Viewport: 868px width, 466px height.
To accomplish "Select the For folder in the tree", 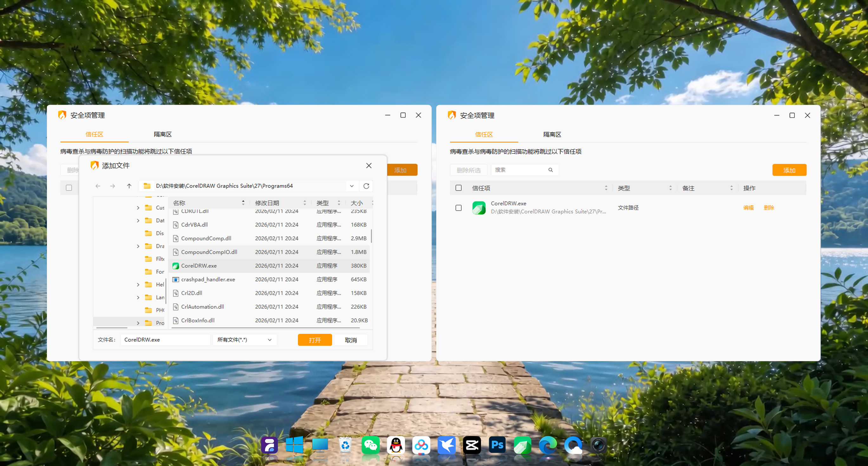I will pyautogui.click(x=154, y=272).
